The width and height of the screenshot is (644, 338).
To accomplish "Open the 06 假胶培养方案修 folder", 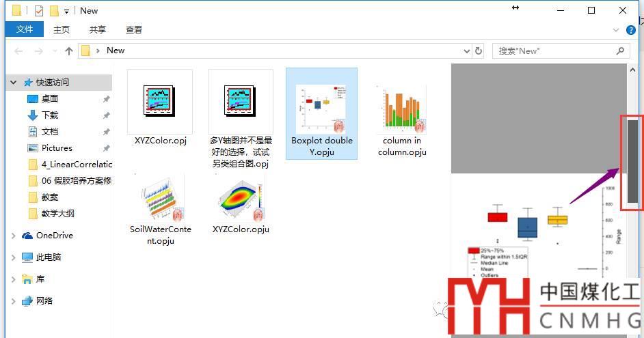I will coord(77,180).
